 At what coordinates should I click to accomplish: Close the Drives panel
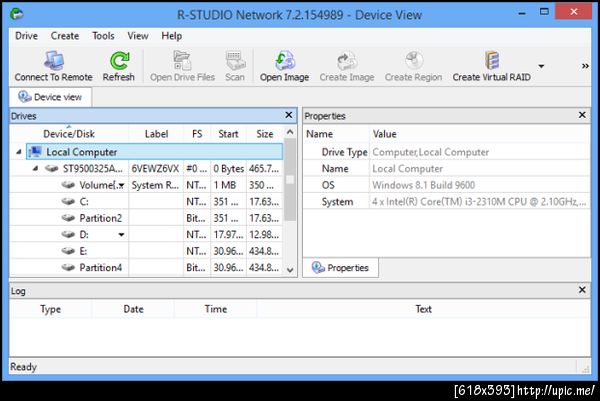(289, 115)
